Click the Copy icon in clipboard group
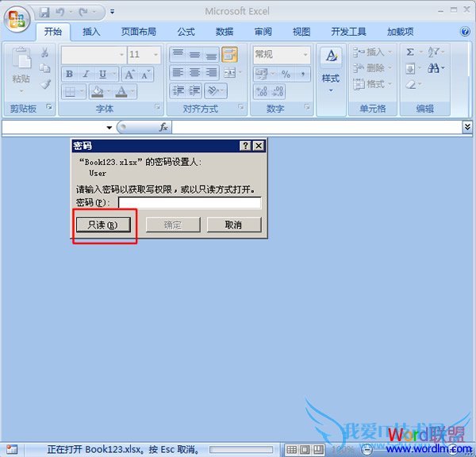476x457 pixels. click(45, 68)
